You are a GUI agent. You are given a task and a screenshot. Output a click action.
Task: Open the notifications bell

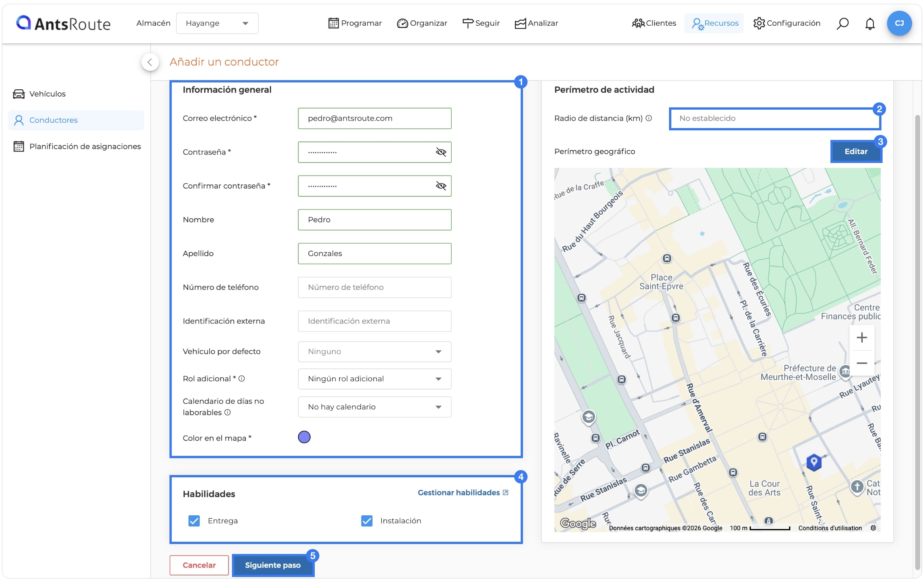click(870, 23)
